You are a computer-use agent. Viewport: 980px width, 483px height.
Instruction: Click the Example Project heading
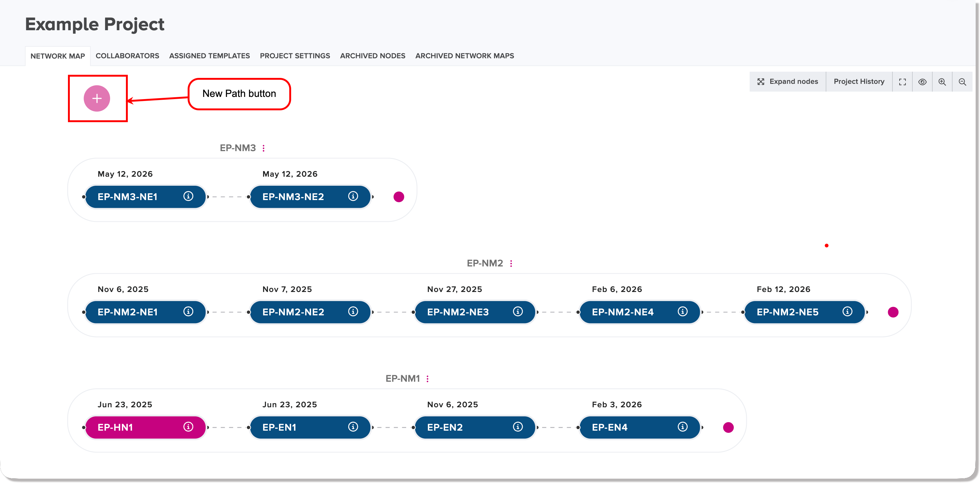pos(95,24)
